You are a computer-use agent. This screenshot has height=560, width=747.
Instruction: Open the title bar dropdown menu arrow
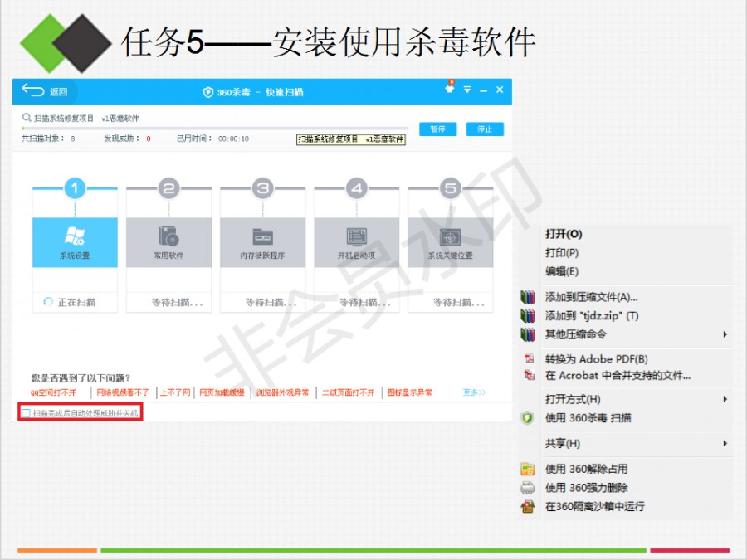pyautogui.click(x=467, y=90)
